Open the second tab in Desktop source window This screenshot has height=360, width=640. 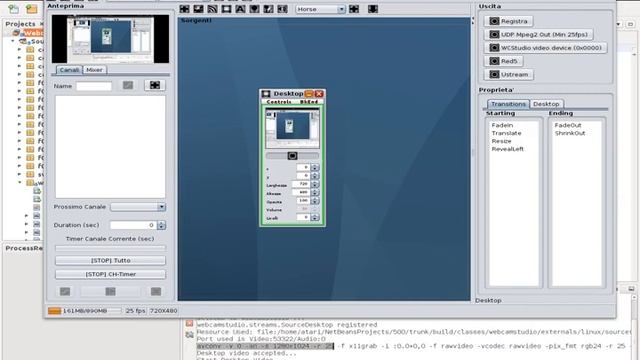(x=309, y=102)
